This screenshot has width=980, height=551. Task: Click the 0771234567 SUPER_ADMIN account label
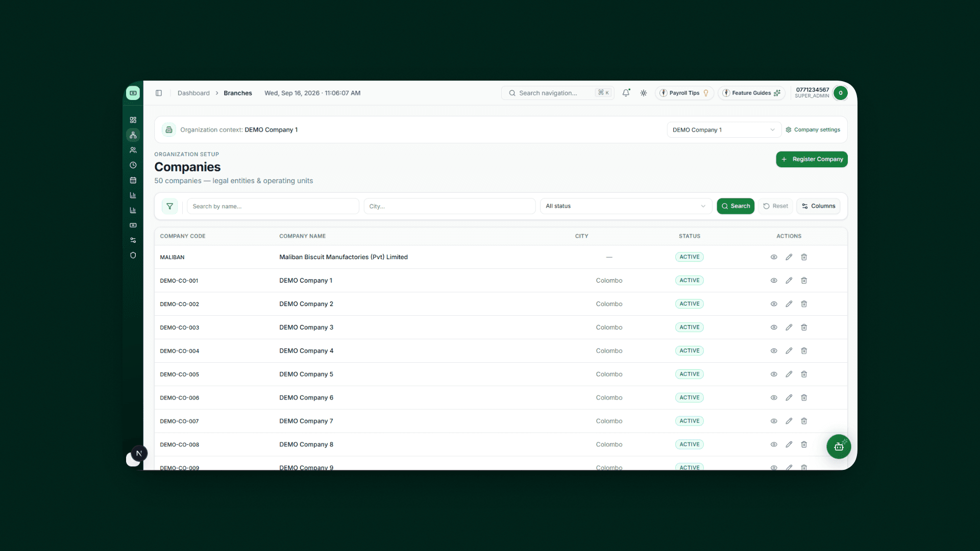click(812, 93)
